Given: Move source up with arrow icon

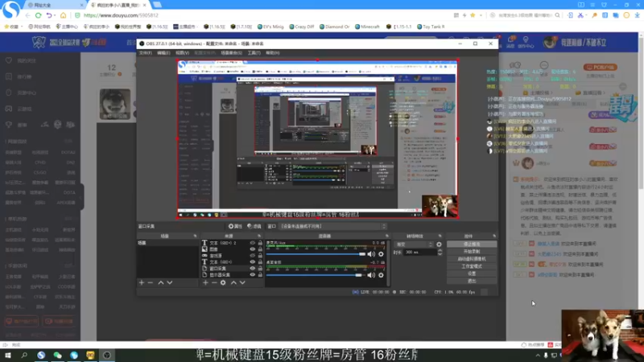Looking at the screenshot, I should (x=233, y=283).
